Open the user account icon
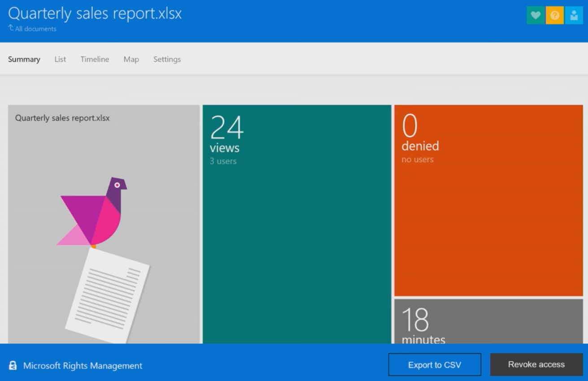588x381 pixels. [x=574, y=15]
